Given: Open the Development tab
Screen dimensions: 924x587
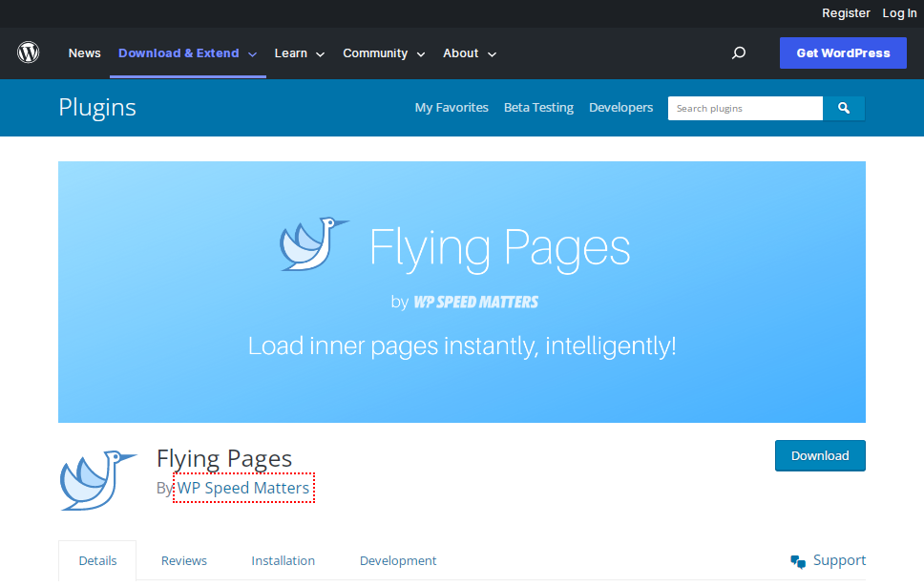Looking at the screenshot, I should point(398,560).
